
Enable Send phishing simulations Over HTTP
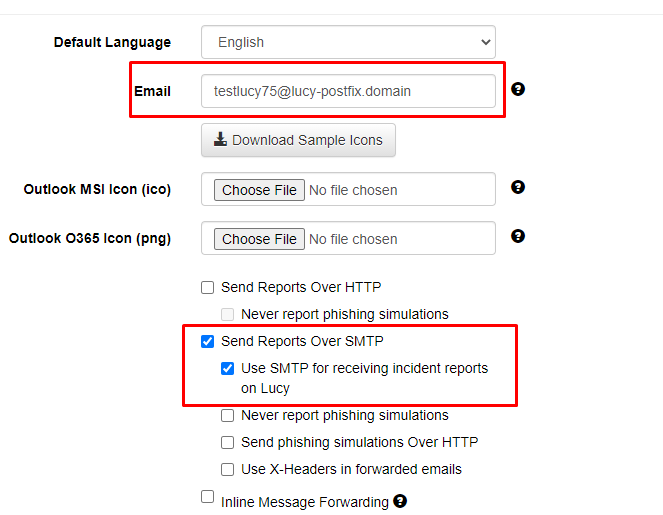pos(227,442)
